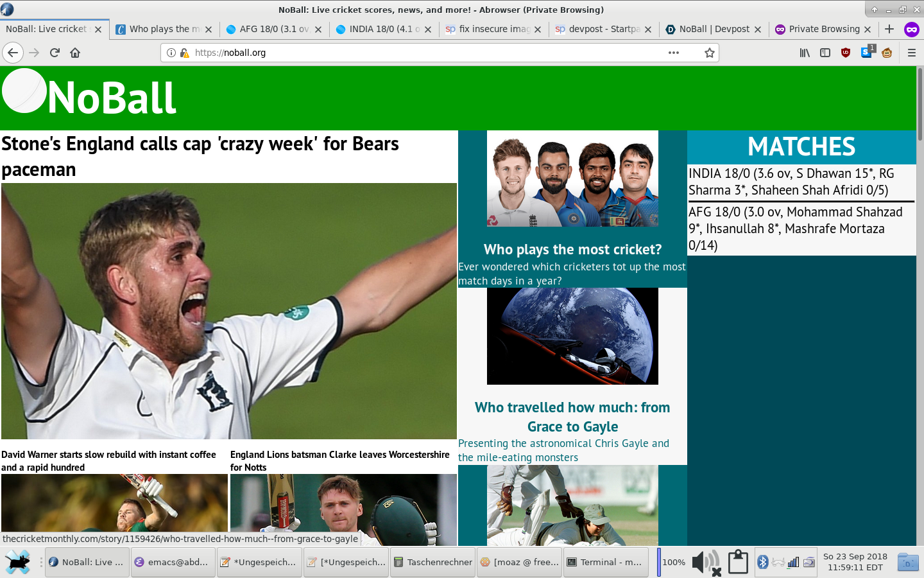Open 'Stone's England calls cap' headline
Screen dimensions: 924x578
point(200,156)
